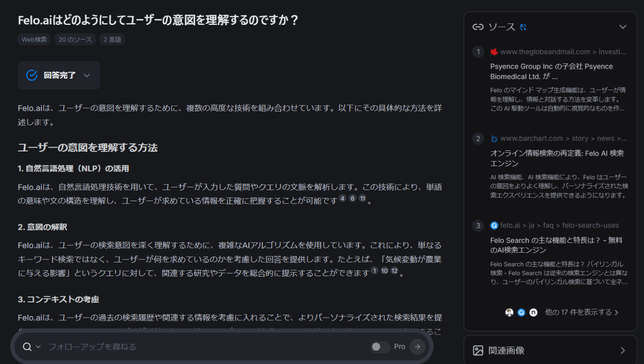This screenshot has height=364, width=644.
Task: Toggle the Pro switch in the search bar
Action: coord(380,347)
